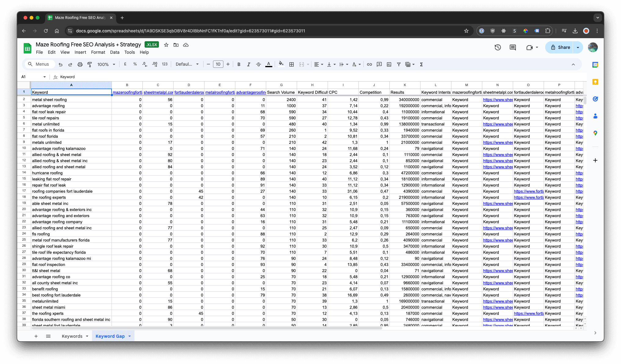Open the Format menu
The image size is (621, 364).
98,52
